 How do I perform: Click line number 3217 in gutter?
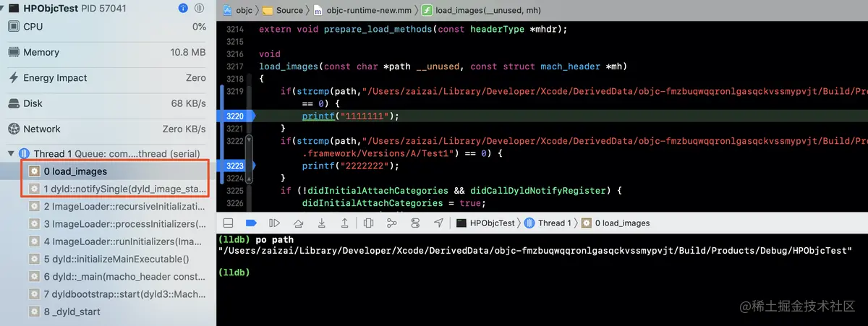point(235,67)
